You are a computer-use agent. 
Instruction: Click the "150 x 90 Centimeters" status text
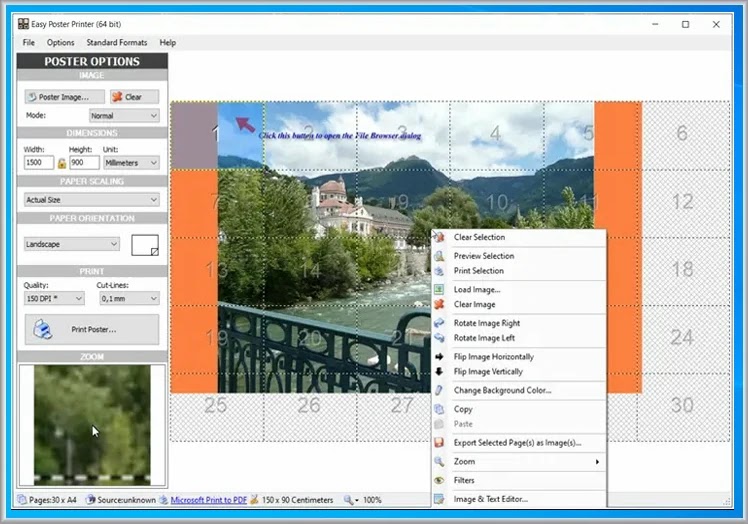point(298,500)
